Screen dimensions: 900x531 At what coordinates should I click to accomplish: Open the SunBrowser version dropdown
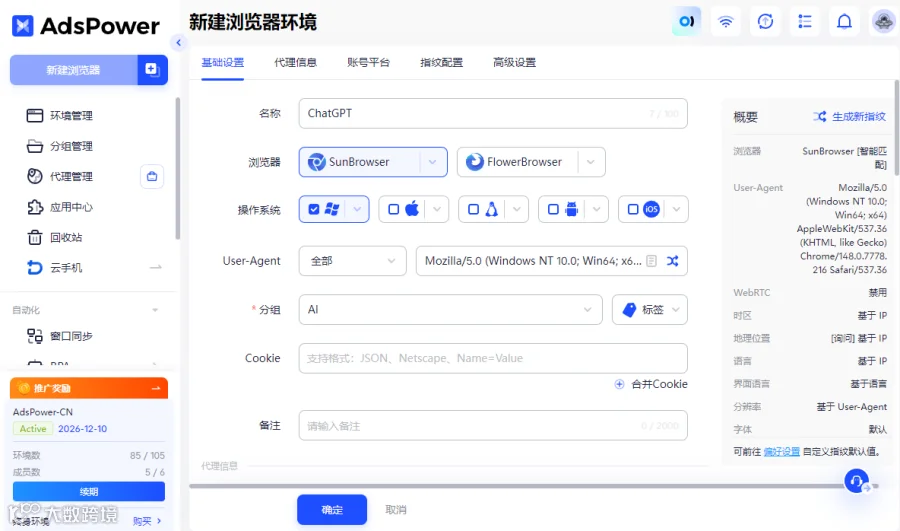tap(433, 162)
